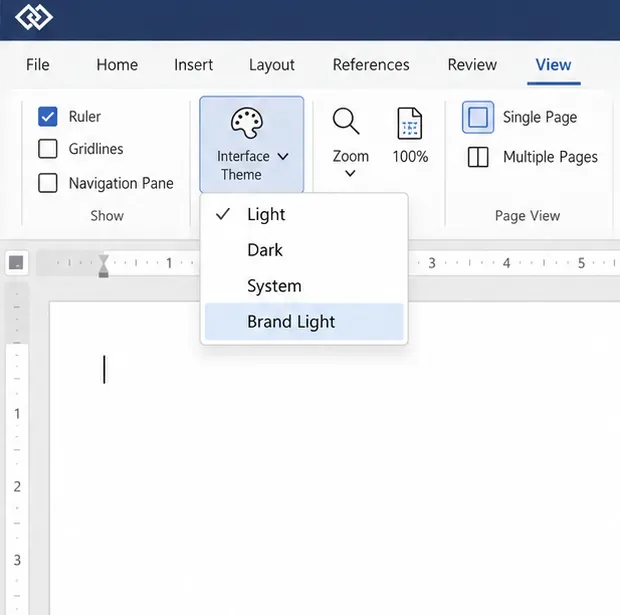Click the horizontal ruler at mark 4
The width and height of the screenshot is (620, 615).
[507, 263]
